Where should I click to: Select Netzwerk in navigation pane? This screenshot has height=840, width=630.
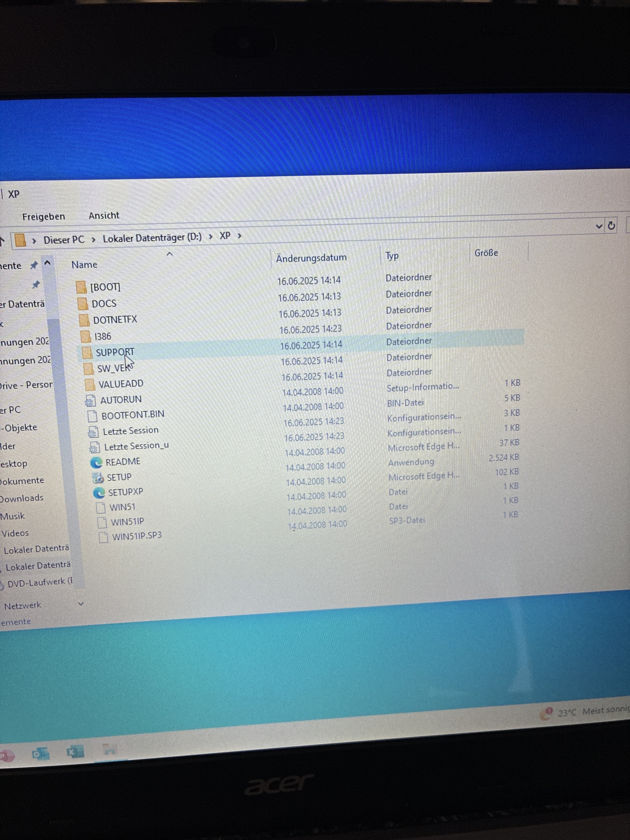pyautogui.click(x=22, y=606)
